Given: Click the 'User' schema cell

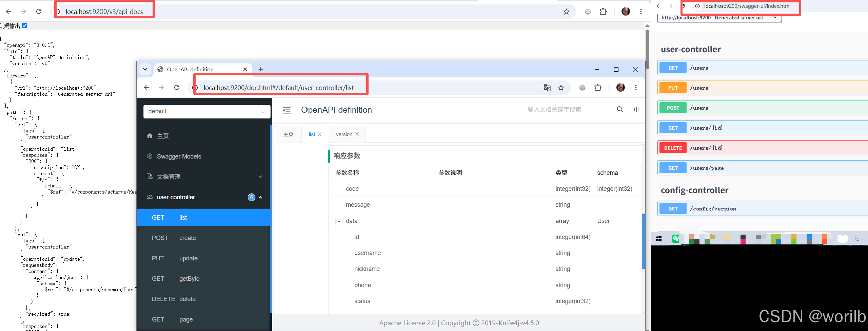Looking at the screenshot, I should click(604, 221).
